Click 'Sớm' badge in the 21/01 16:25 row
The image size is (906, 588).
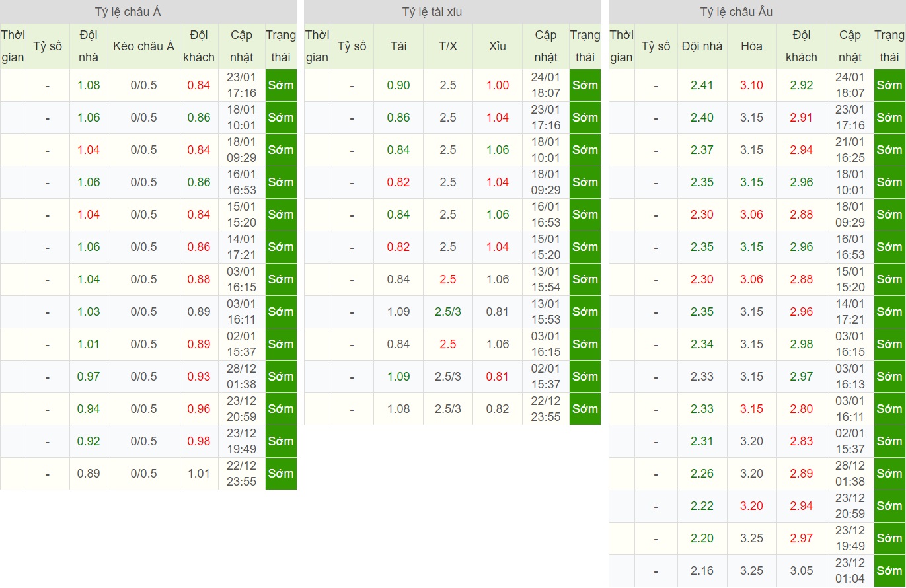[889, 150]
